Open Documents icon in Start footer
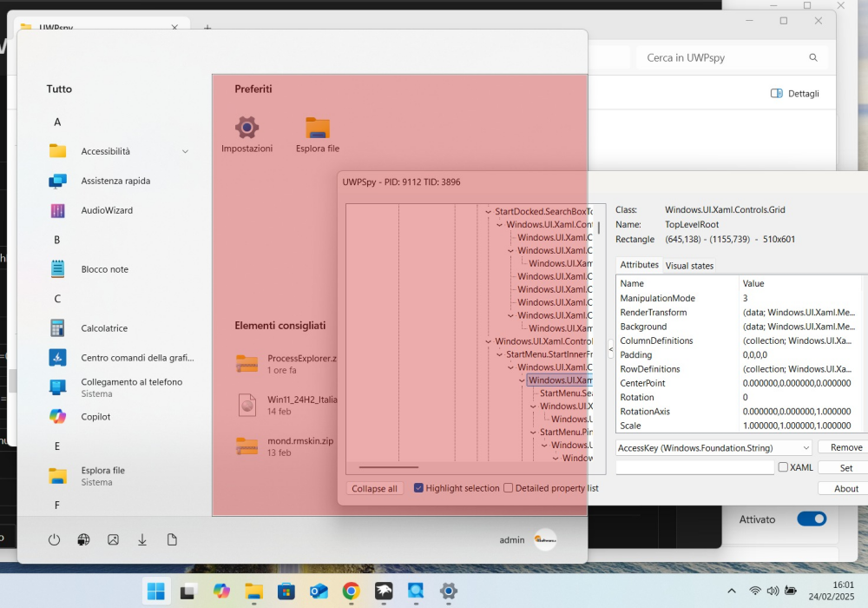This screenshot has height=608, width=868. 172,539
